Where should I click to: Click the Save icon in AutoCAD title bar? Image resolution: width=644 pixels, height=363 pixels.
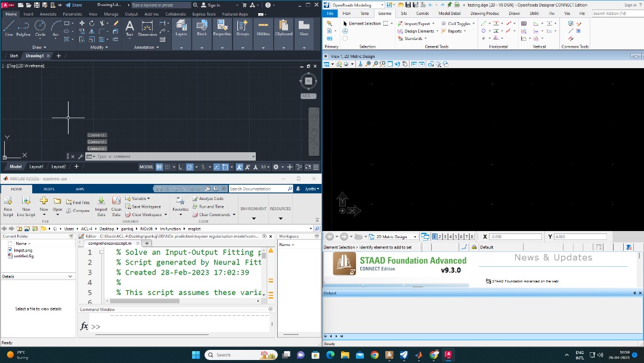36,5
